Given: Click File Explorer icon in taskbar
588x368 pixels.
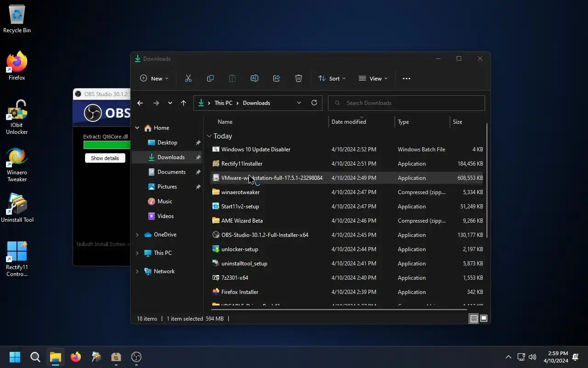Looking at the screenshot, I should [x=56, y=357].
